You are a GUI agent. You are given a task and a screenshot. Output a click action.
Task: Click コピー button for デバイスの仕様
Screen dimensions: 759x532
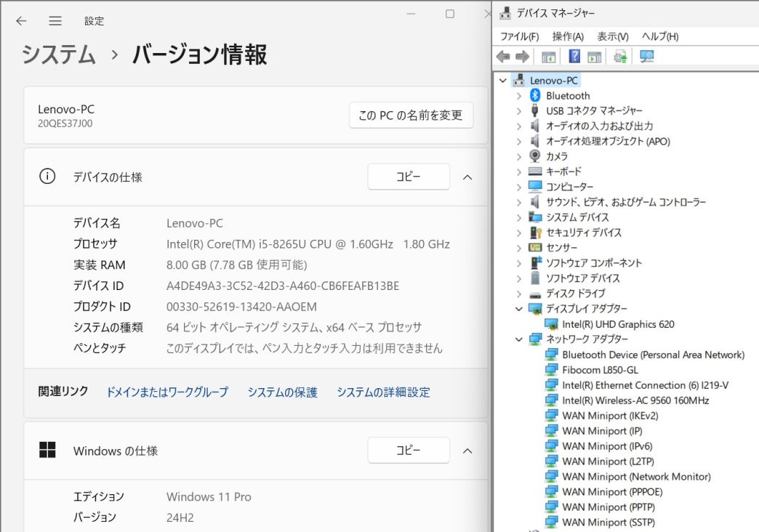pyautogui.click(x=409, y=177)
